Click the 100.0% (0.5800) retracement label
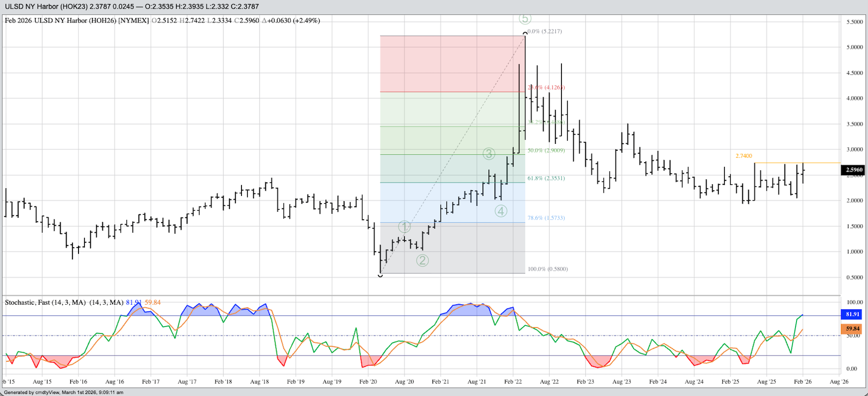This screenshot has width=868, height=396. click(547, 269)
